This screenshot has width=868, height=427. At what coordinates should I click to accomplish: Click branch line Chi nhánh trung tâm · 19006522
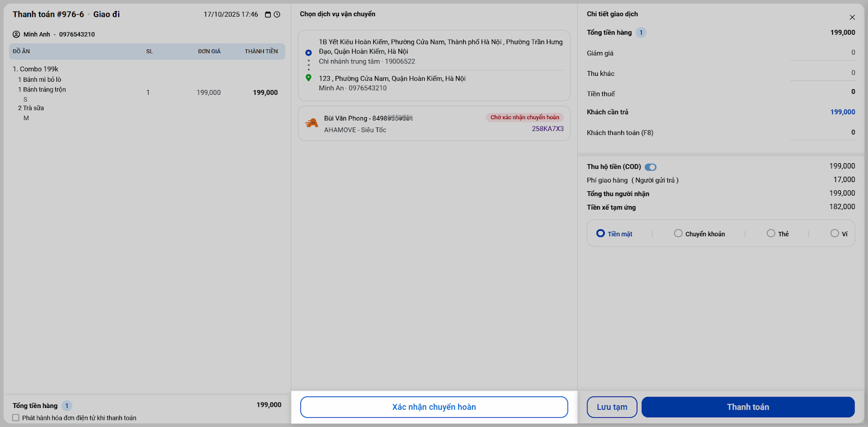[x=367, y=62]
